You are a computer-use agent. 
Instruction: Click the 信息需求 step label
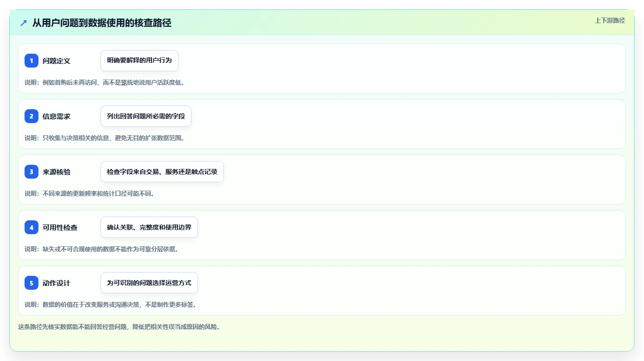(57, 116)
